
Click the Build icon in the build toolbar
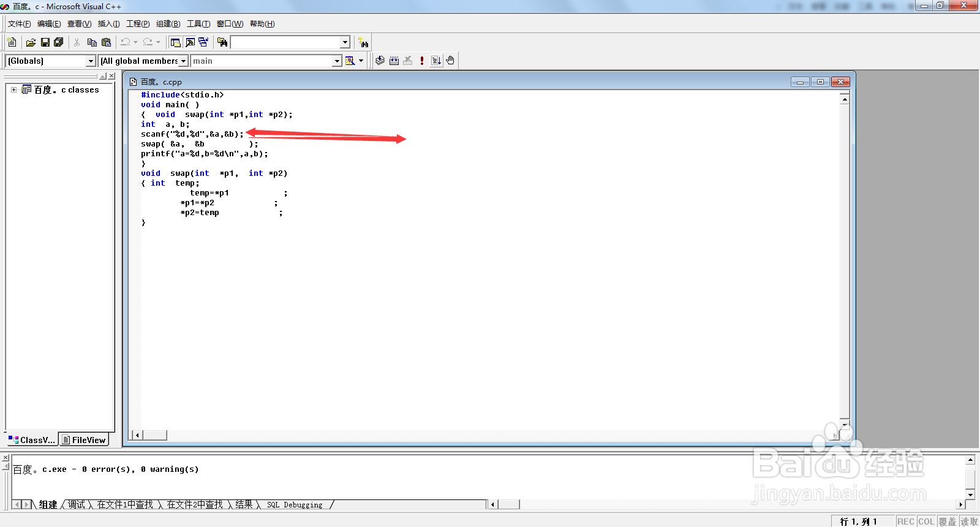pos(394,61)
